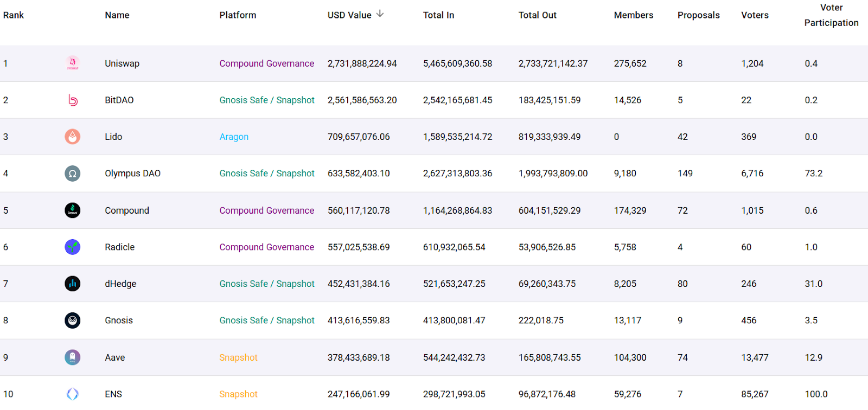Sort by the Proposals column header
868x410 pixels.
(x=699, y=15)
